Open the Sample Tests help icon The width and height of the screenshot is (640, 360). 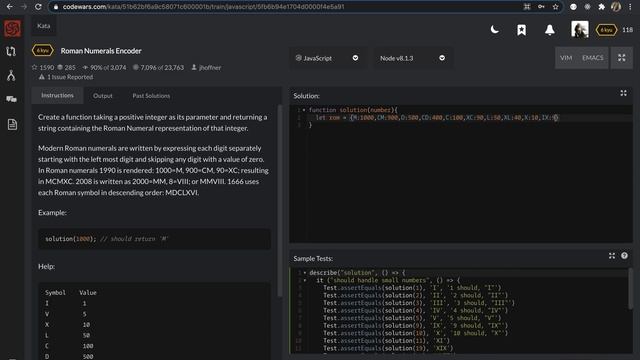click(x=624, y=256)
